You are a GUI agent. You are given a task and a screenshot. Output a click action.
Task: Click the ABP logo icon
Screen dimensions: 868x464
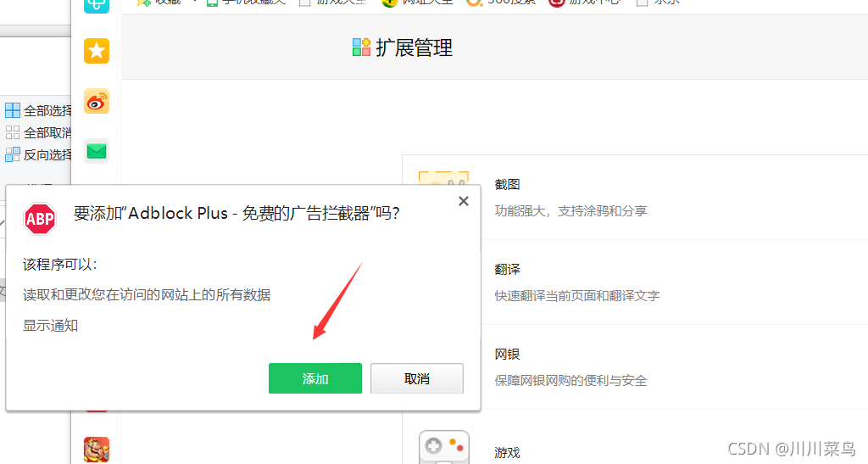[x=40, y=219]
